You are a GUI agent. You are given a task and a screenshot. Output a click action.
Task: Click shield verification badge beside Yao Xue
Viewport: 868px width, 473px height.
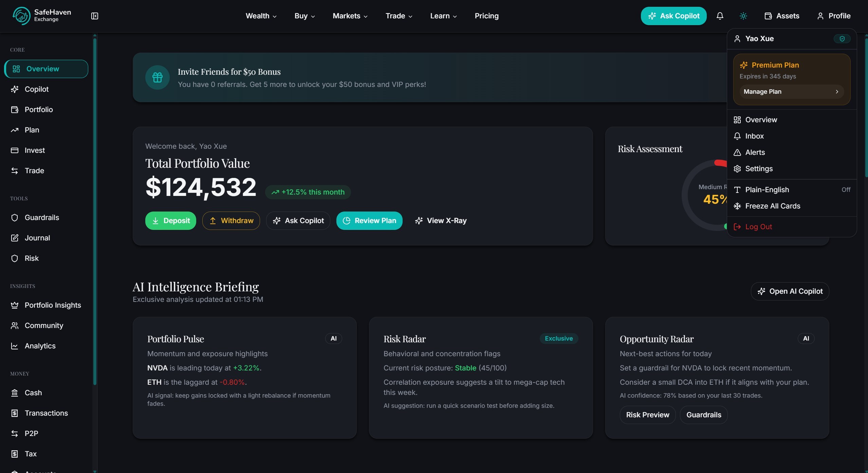coord(842,39)
